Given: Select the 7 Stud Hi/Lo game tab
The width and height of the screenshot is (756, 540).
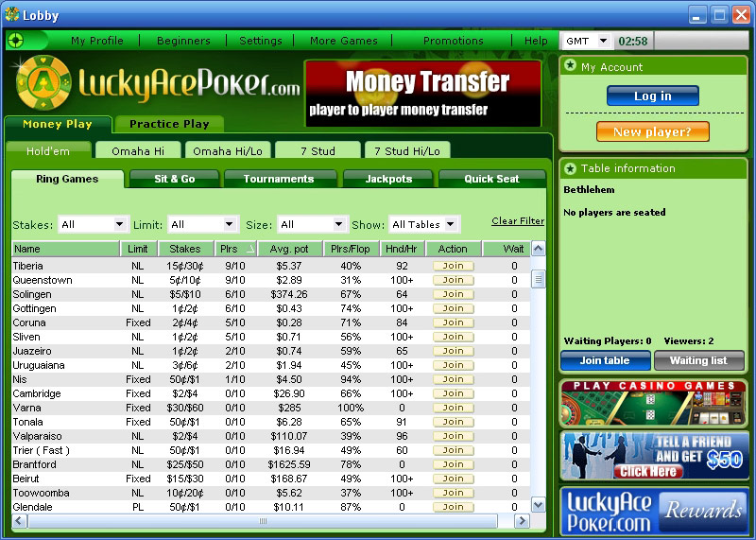Looking at the screenshot, I should 407,151.
